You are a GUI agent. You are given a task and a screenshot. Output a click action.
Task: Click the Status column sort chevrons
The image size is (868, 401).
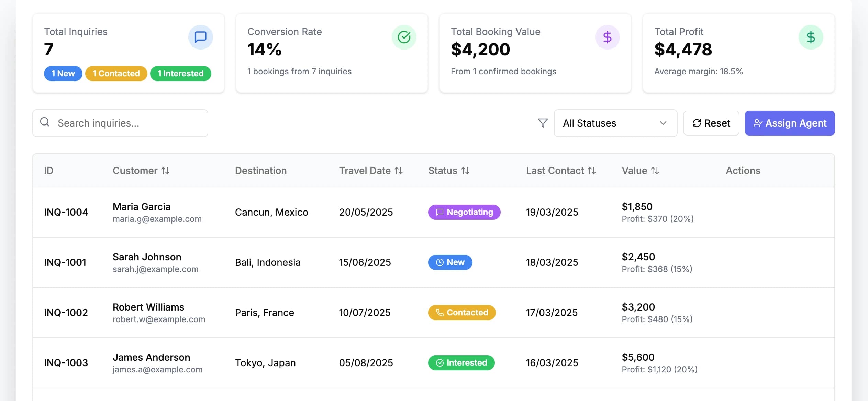coord(465,170)
